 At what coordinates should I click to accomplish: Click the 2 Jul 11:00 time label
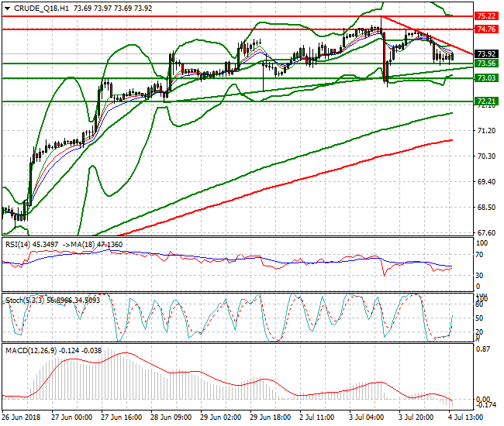[x=317, y=417]
